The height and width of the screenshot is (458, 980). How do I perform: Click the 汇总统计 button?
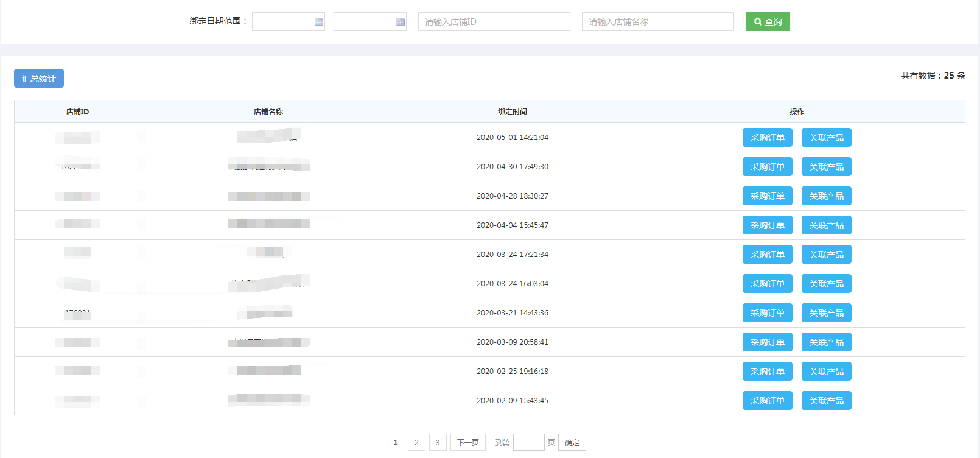pos(39,79)
